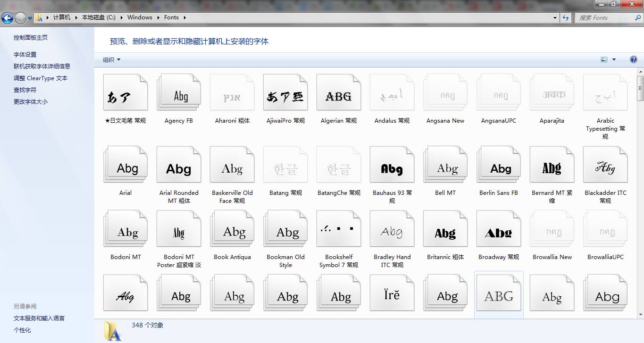Screen dimensions: 644x343
Task: Select the BatangChe 常规 font icon
Action: 339,165
